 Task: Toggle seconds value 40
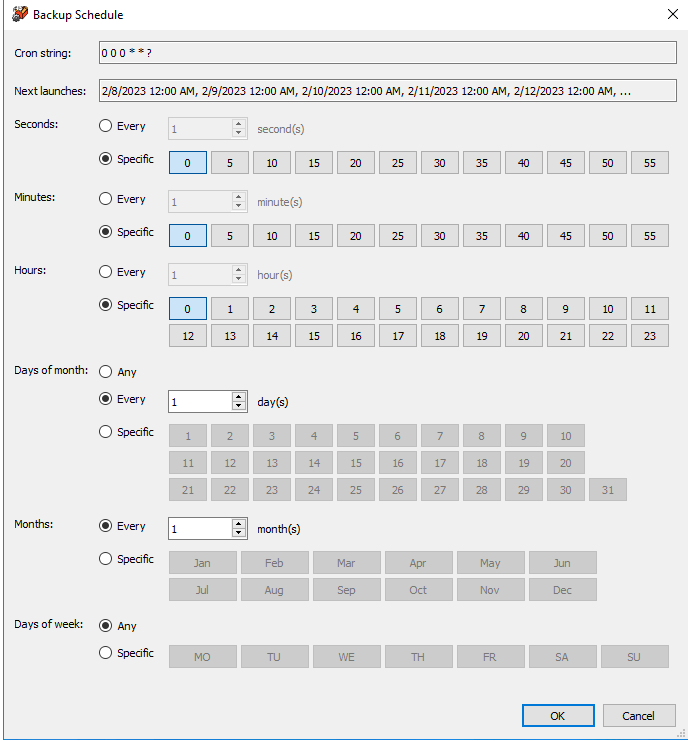pos(524,163)
